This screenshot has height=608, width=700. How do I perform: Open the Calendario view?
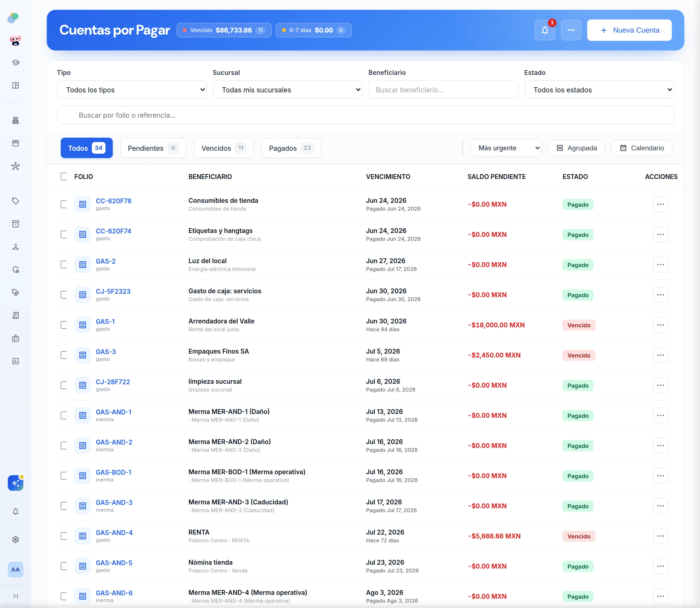642,148
